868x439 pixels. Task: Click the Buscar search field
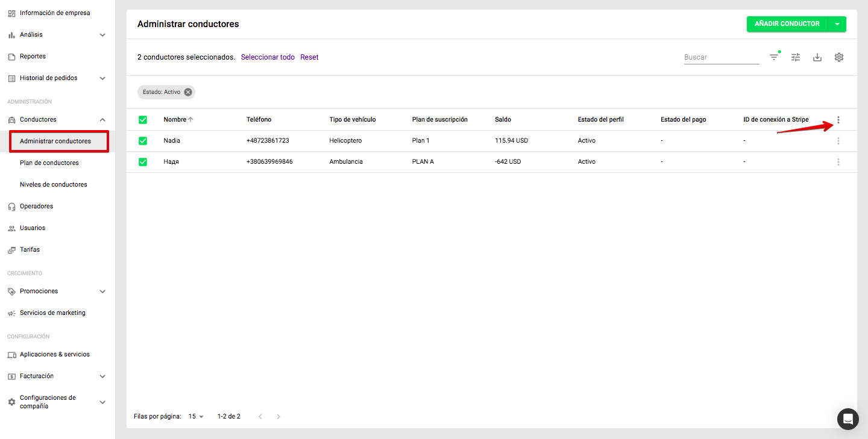click(721, 57)
